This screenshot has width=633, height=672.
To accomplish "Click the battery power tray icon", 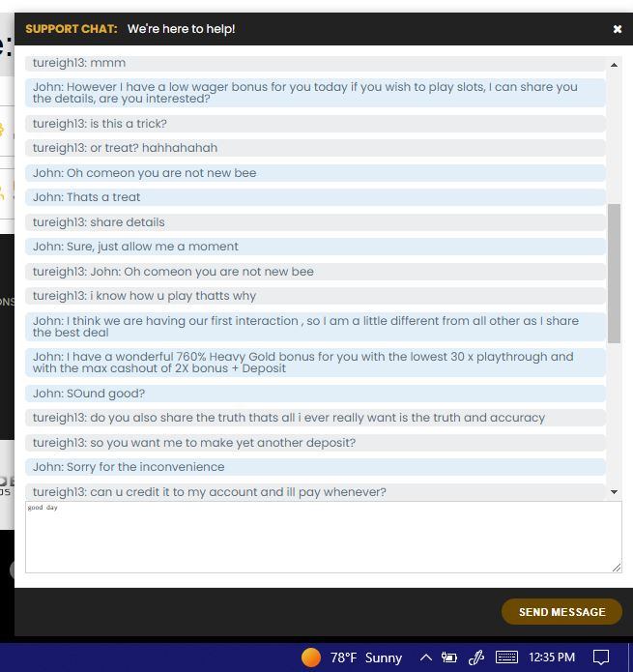I will click(449, 657).
